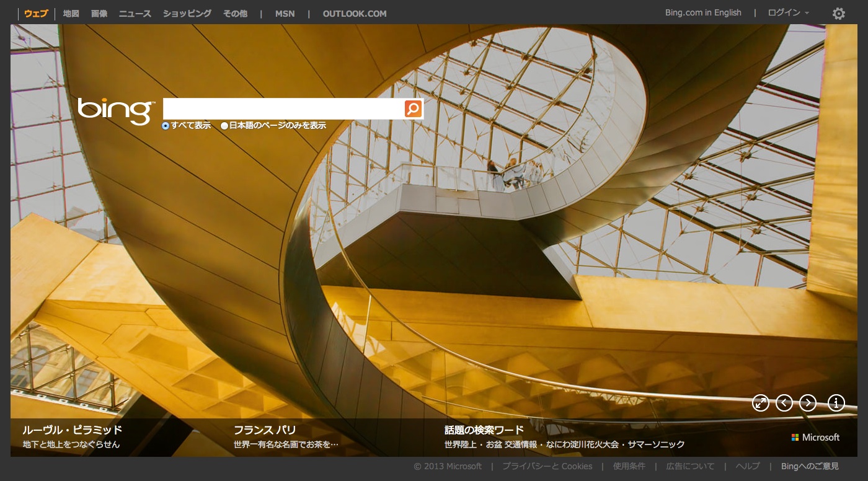
Task: Go to next background image arrow
Action: pos(808,403)
